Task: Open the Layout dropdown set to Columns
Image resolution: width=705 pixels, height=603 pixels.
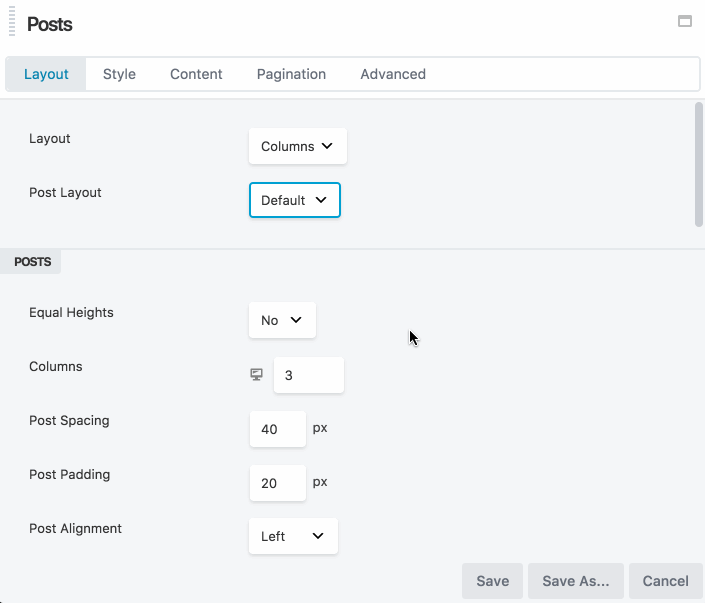Action: tap(297, 146)
